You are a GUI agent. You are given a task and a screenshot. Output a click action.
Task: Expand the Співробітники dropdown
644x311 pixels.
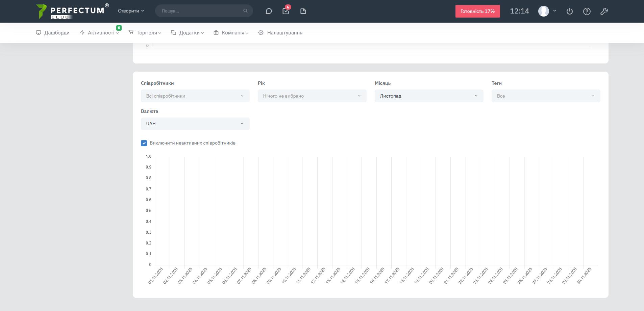pyautogui.click(x=195, y=96)
